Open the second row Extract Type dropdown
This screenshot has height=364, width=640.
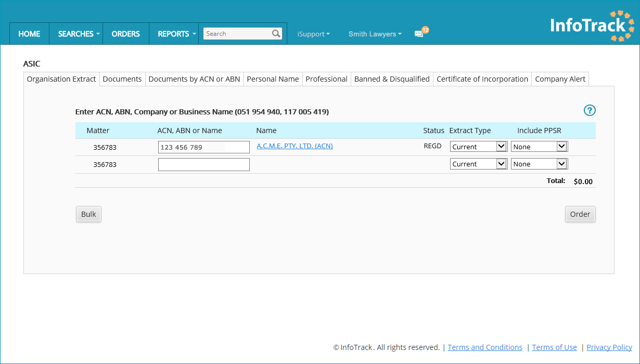pyautogui.click(x=478, y=163)
